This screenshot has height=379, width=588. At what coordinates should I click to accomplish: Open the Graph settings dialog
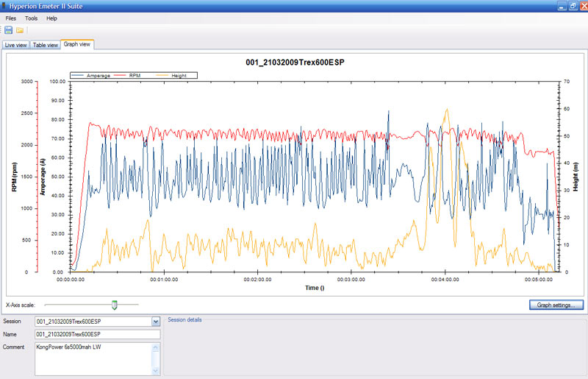pos(556,305)
